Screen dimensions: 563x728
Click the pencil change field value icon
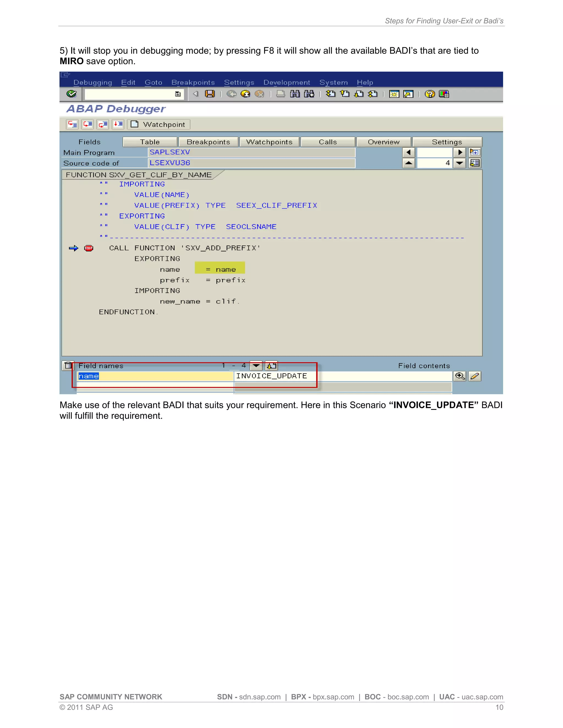point(474,376)
